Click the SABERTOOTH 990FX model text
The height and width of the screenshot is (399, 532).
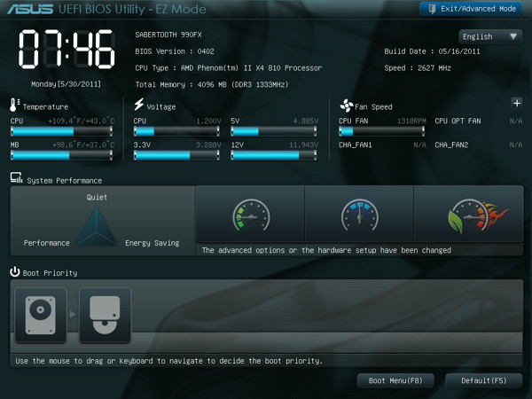[x=168, y=35]
